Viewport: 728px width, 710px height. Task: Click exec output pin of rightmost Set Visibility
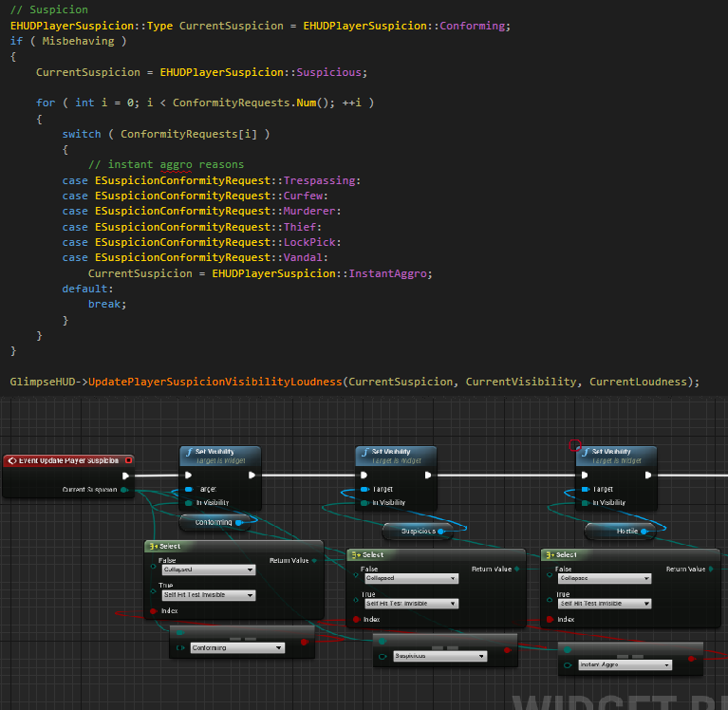point(648,475)
